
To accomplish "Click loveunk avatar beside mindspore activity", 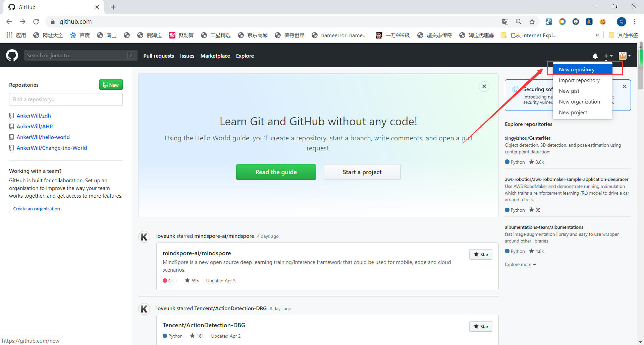I will pyautogui.click(x=144, y=237).
